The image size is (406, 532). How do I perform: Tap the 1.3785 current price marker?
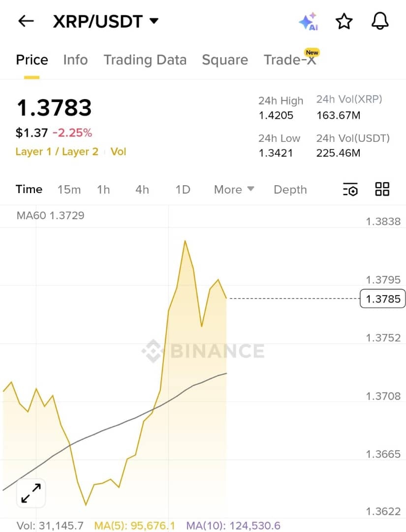382,299
